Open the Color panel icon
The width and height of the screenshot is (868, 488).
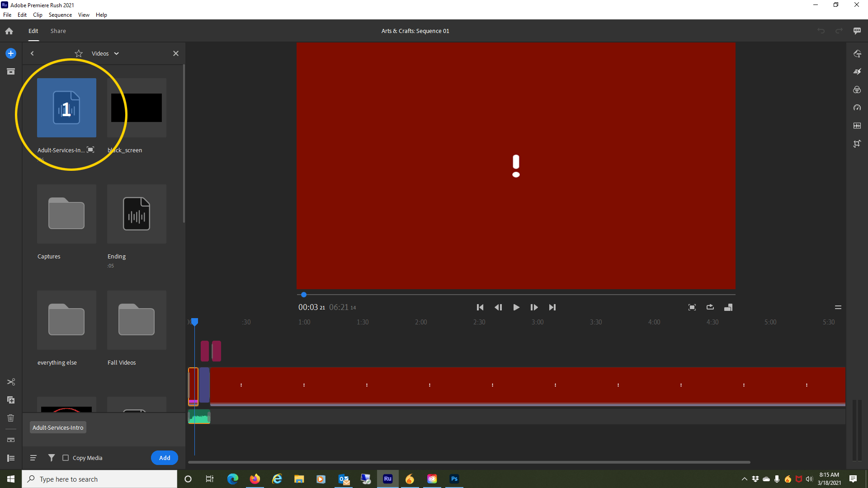pos(857,89)
